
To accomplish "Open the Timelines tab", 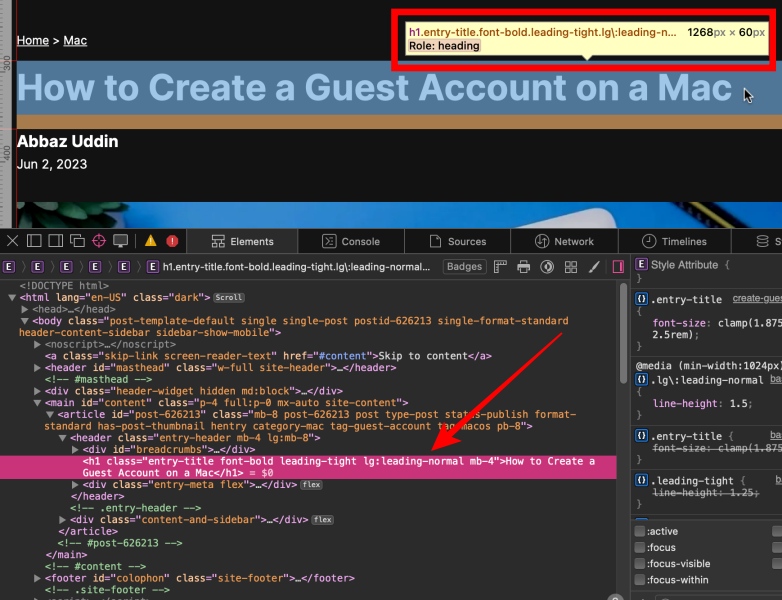I will pos(674,241).
